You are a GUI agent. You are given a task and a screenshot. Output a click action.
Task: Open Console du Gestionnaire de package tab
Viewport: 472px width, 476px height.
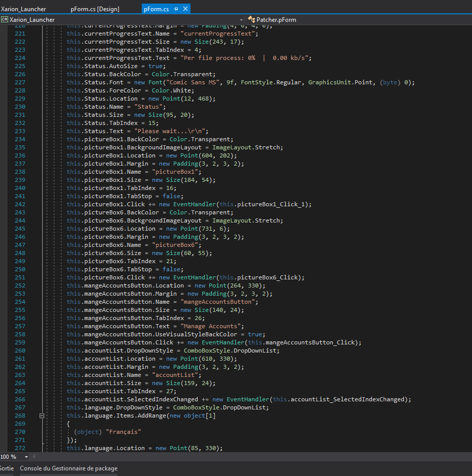pyautogui.click(x=69, y=468)
